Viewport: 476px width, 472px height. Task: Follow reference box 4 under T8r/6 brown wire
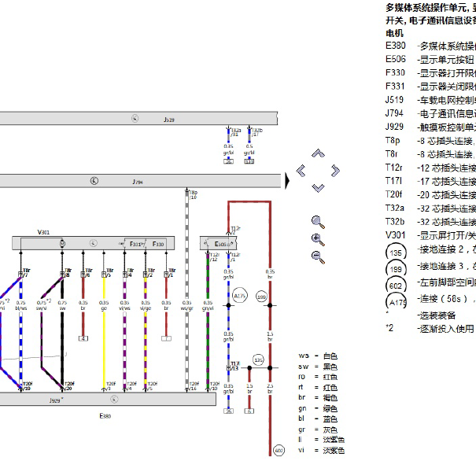[x=83, y=338]
